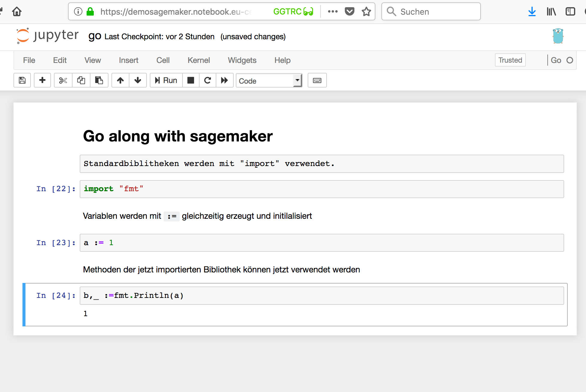Edit the Standardbiblitheken raw text cell
The width and height of the screenshot is (586, 392).
[x=322, y=164]
